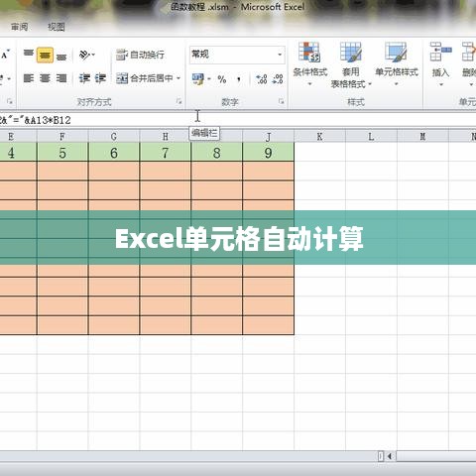
Task: Expand the 合并后居中 dropdown arrow
Action: (x=178, y=78)
